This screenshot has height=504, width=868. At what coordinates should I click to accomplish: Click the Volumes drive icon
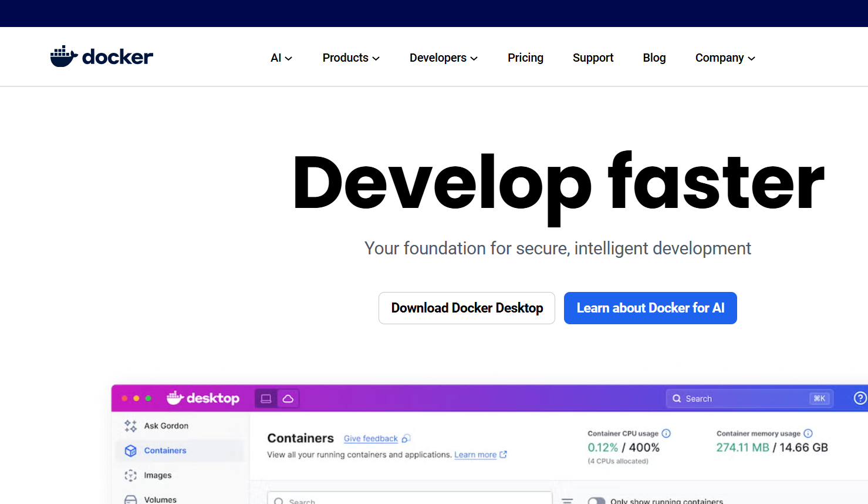pos(130,500)
